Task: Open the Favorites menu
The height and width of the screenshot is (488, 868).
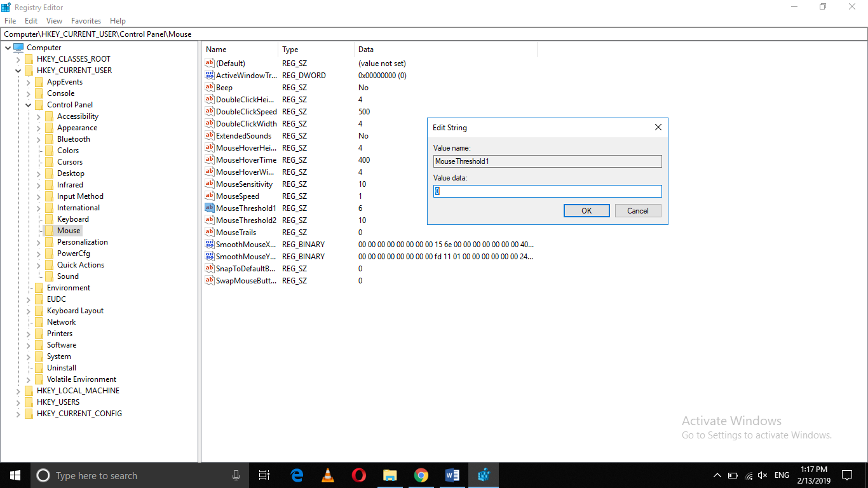Action: 85,20
